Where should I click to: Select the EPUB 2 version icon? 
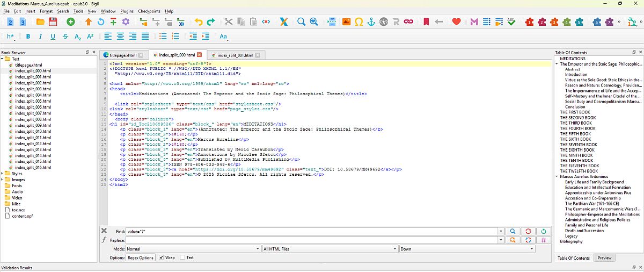tap(11, 22)
